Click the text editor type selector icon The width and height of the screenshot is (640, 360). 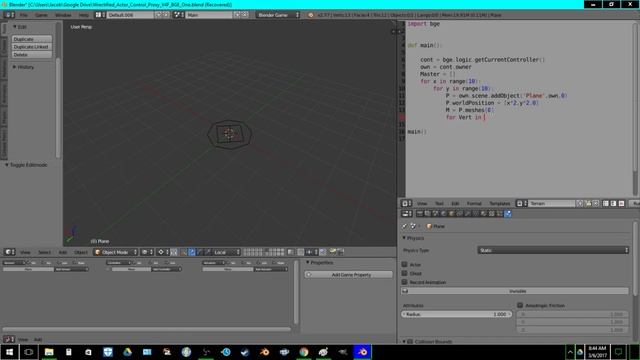click(x=407, y=203)
